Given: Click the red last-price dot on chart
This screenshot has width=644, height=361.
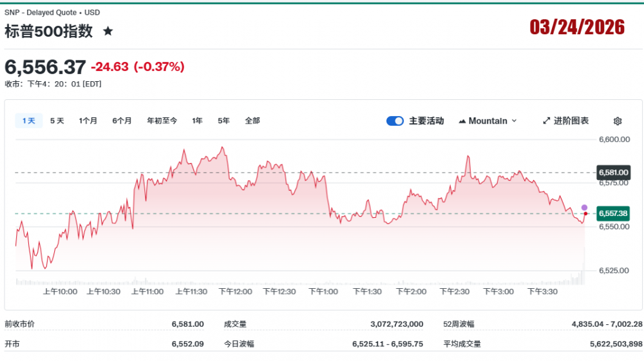Looking at the screenshot, I should [585, 213].
